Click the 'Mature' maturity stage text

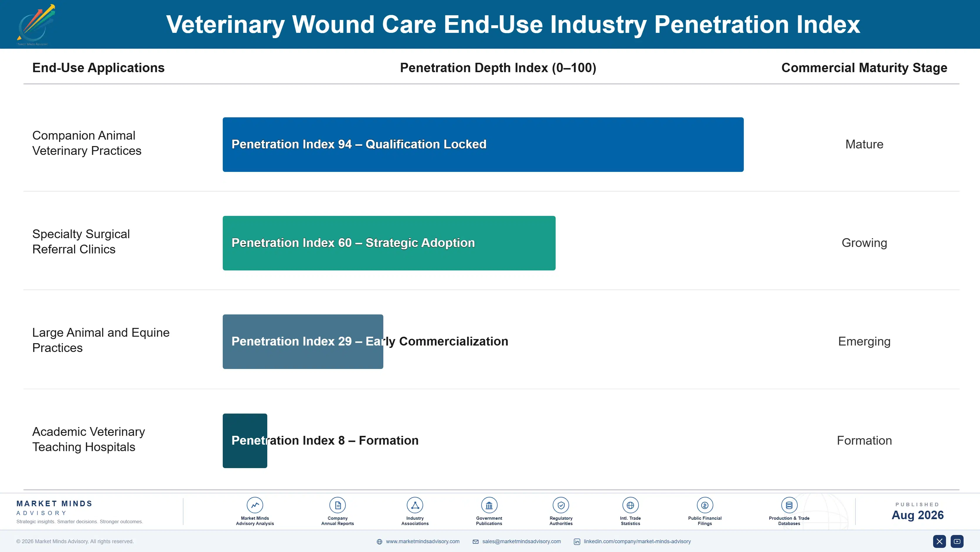[x=864, y=144]
